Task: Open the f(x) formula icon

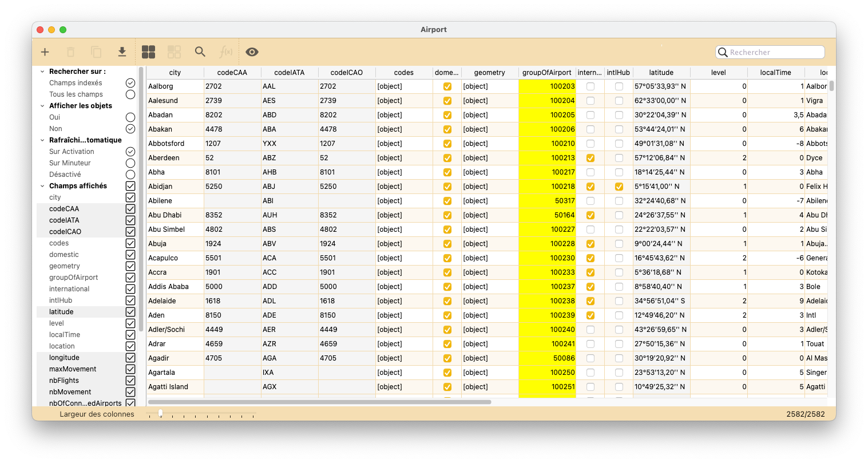Action: tap(226, 52)
